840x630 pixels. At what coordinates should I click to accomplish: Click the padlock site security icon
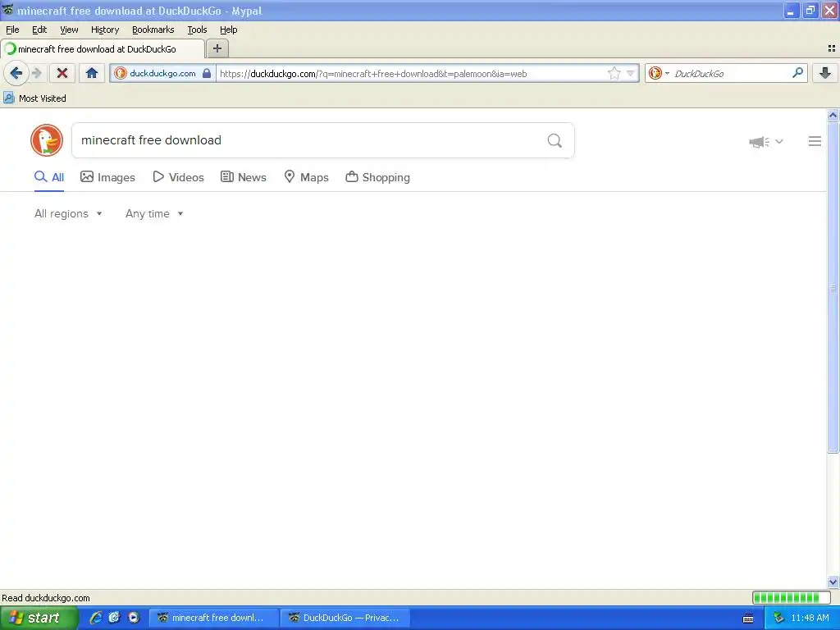[207, 73]
